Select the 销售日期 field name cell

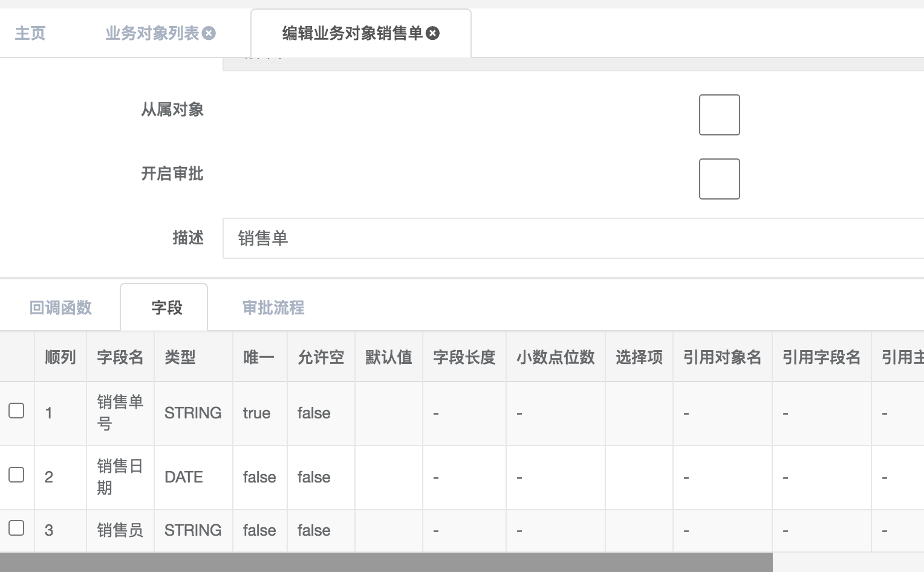tap(120, 477)
